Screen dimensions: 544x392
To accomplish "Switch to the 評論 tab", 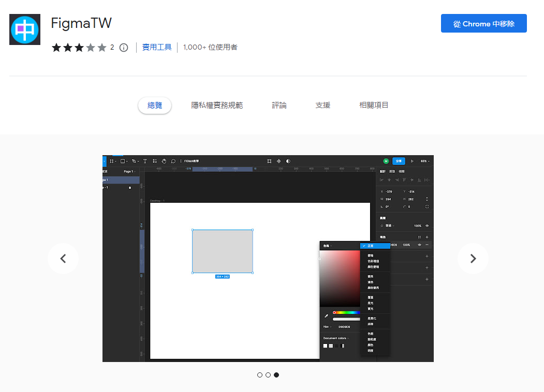I will click(279, 105).
